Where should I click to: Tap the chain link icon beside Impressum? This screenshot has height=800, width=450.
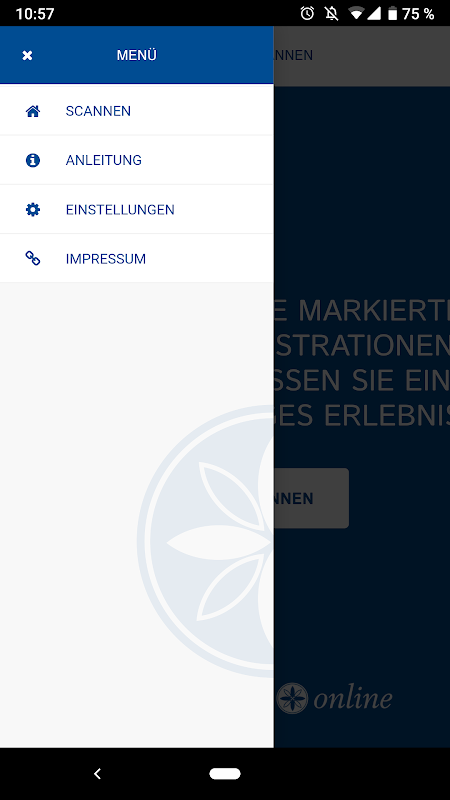pyautogui.click(x=33, y=259)
